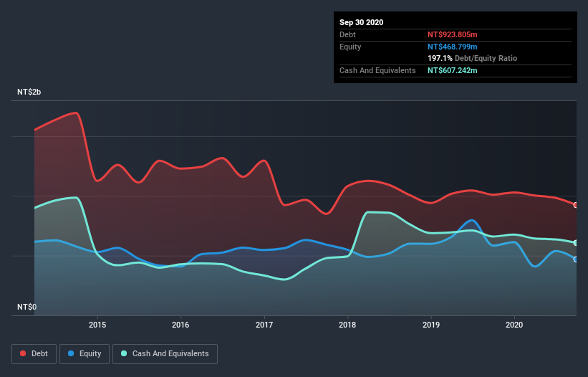The width and height of the screenshot is (588, 377).
Task: Select the 2020 x-axis label
Action: 514,325
